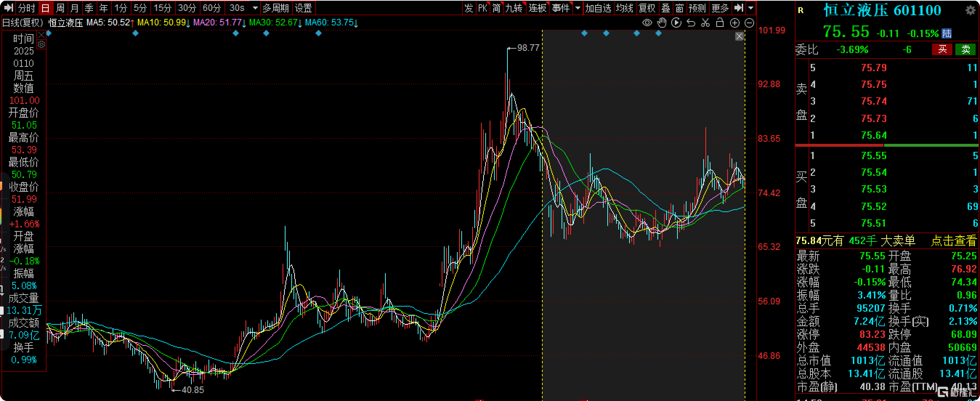Click the replay play icon
The height and width of the screenshot is (401, 980).
pos(676,23)
